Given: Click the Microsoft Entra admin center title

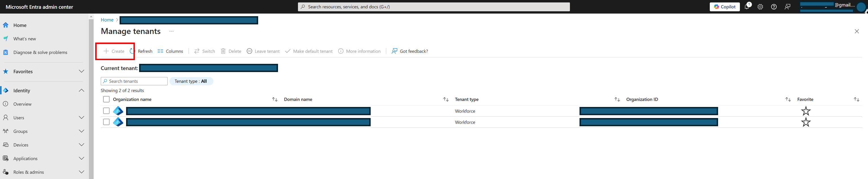Looking at the screenshot, I should [x=39, y=7].
